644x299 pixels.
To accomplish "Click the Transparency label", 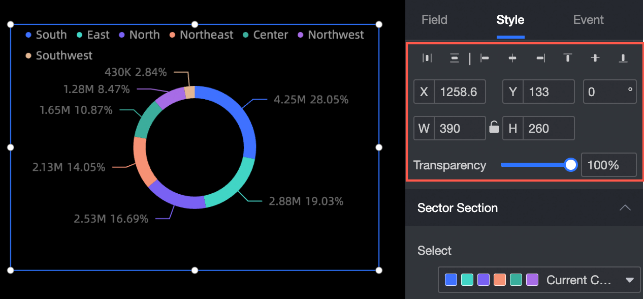I will coord(450,165).
